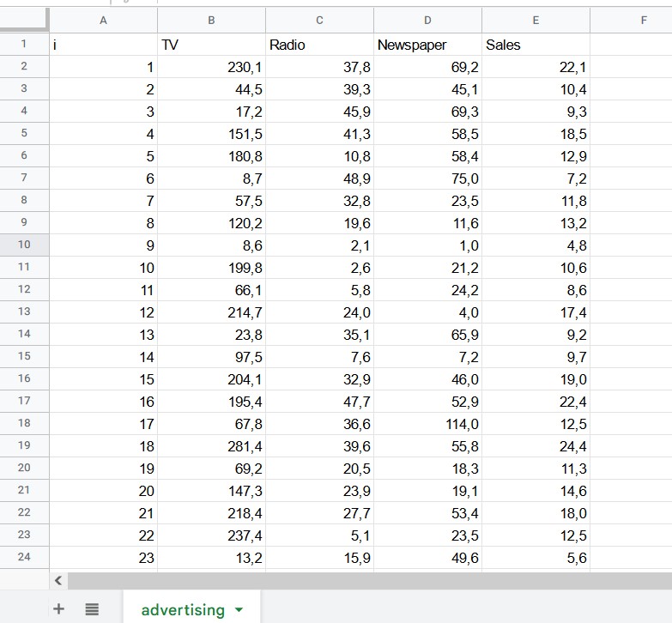This screenshot has height=623, width=672.
Task: Add a new sheet with plus icon
Action: click(58, 609)
